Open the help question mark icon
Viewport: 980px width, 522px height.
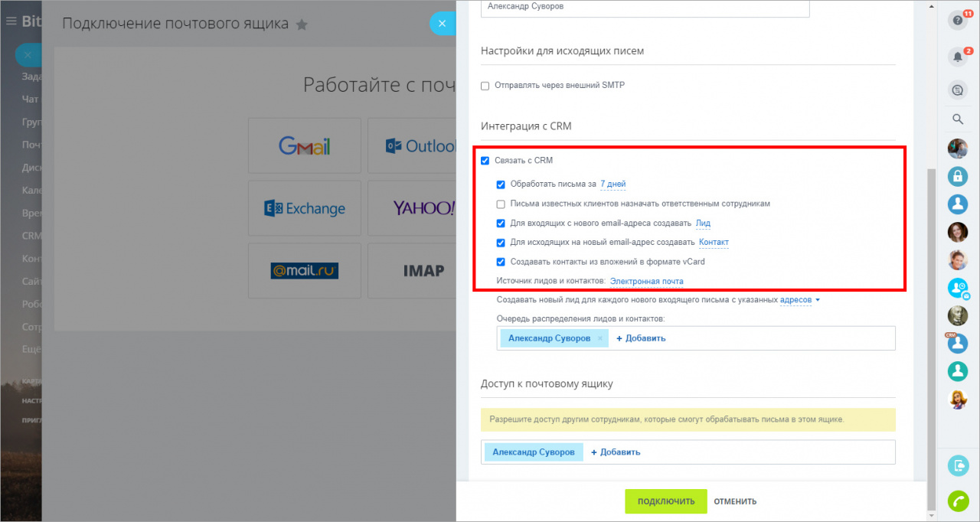coord(957,21)
